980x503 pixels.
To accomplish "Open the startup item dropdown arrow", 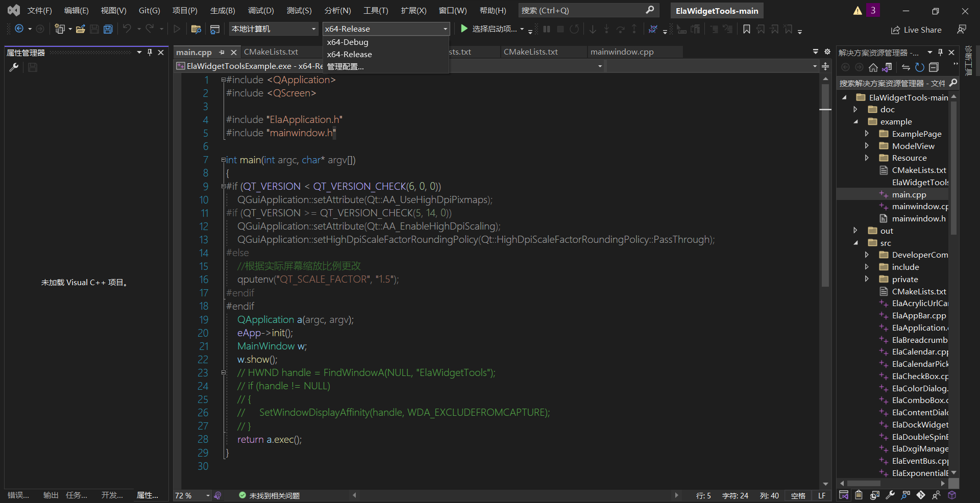I will [522, 29].
